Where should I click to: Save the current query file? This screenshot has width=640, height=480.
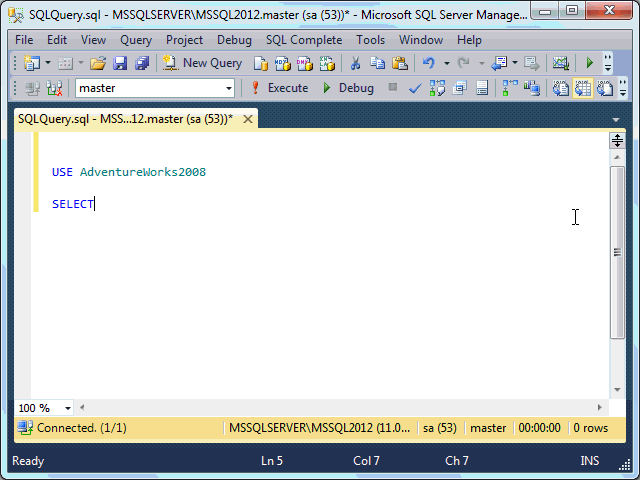click(120, 63)
